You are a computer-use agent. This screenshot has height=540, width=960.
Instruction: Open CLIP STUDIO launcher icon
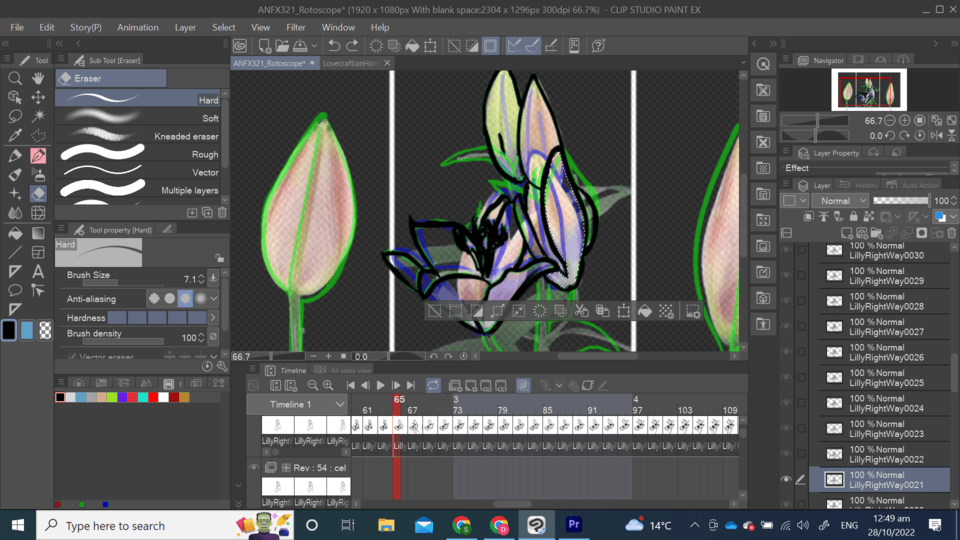coord(240,46)
